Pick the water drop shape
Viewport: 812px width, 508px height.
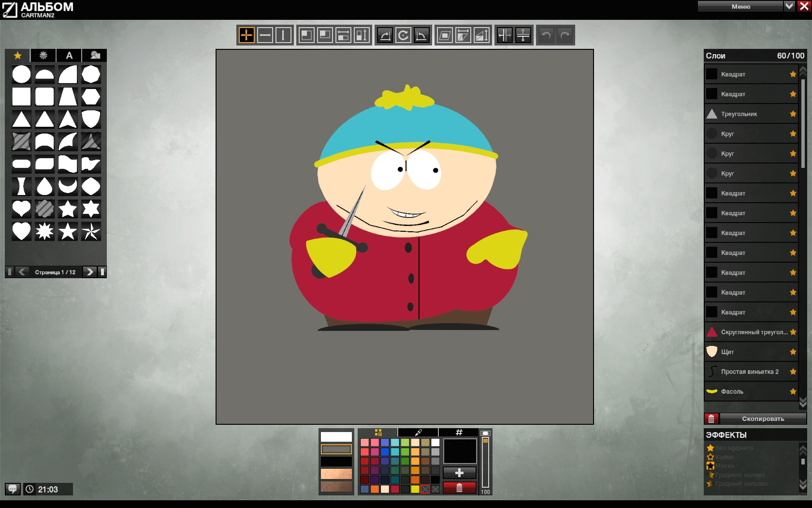coord(44,186)
